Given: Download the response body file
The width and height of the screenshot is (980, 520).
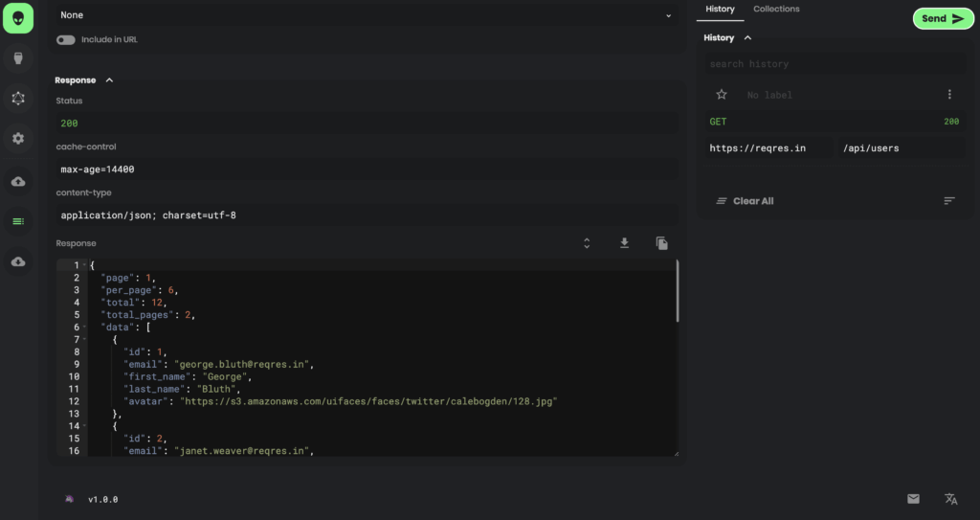Looking at the screenshot, I should [624, 243].
